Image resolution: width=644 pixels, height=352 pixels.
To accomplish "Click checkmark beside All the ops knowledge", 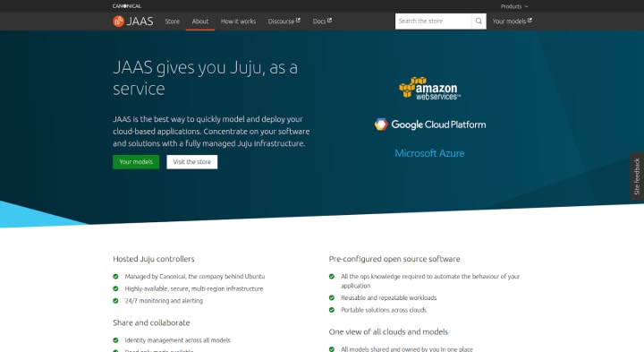I will point(332,277).
